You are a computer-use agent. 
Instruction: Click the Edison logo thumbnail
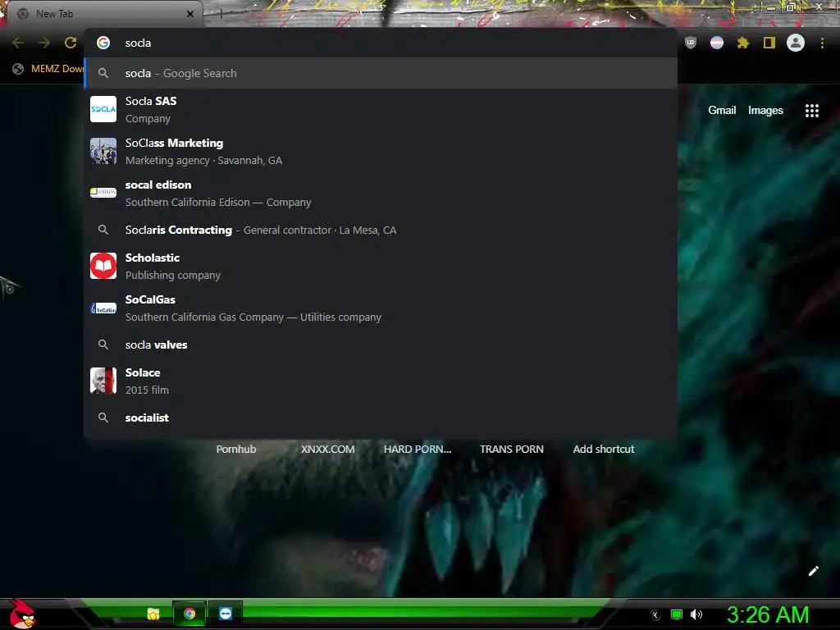click(x=103, y=192)
